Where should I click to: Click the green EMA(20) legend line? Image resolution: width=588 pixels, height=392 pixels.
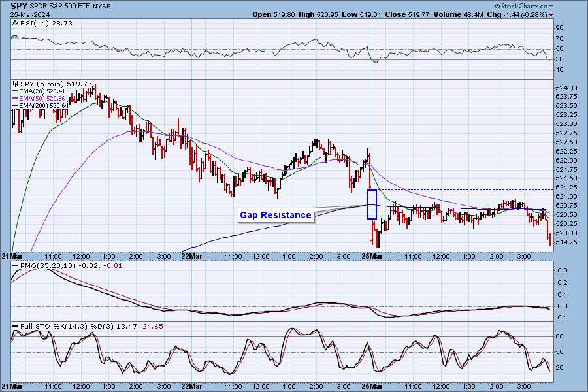point(16,91)
